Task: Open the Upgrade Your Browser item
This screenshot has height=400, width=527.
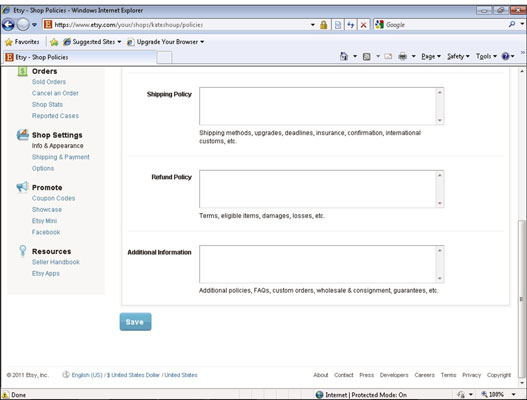Action: (166, 42)
